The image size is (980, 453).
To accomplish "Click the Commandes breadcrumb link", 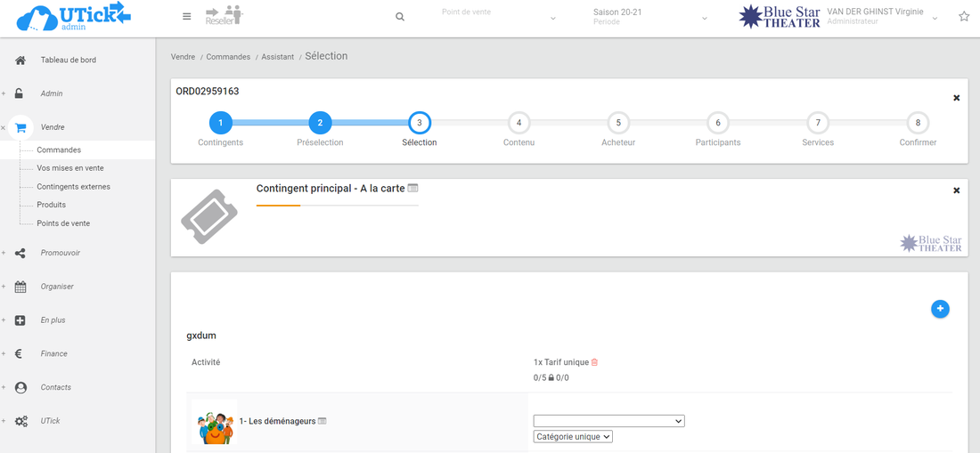I will click(227, 57).
